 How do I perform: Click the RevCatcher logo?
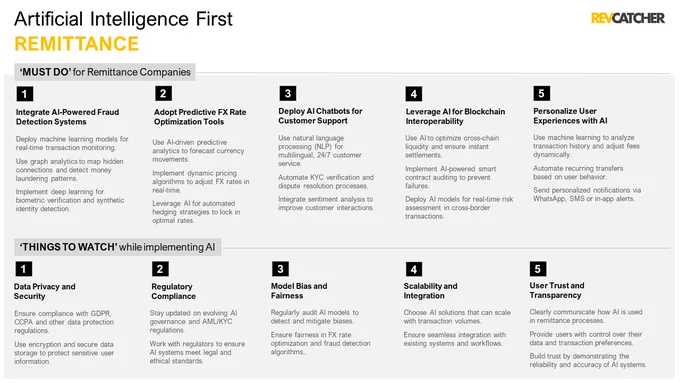coord(627,18)
